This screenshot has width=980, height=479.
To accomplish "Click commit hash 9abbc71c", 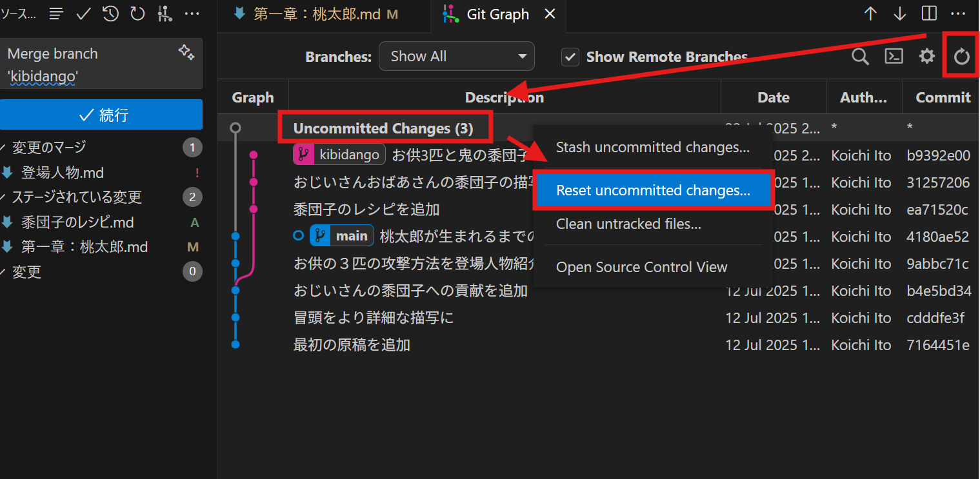I will (x=937, y=264).
